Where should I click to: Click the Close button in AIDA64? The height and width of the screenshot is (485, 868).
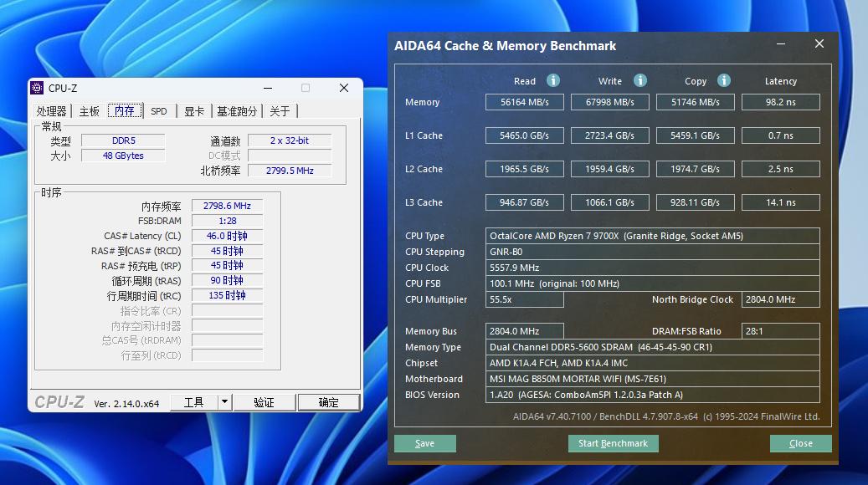(800, 443)
